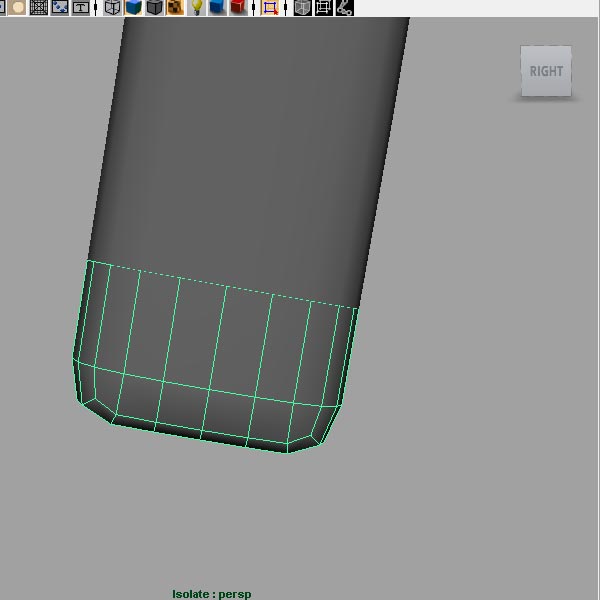
Task: Toggle Use All Lights bulb icon
Action: point(197,7)
